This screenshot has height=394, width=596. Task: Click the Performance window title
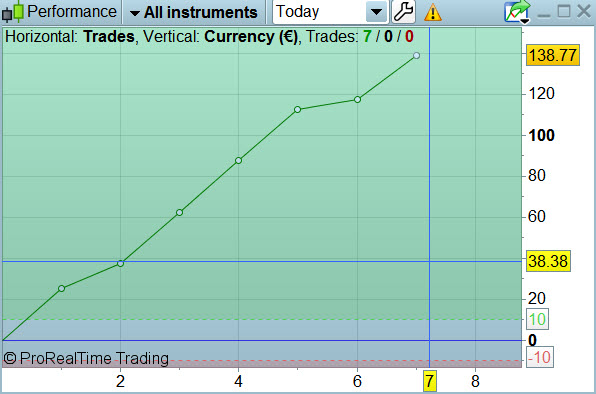[x=72, y=11]
